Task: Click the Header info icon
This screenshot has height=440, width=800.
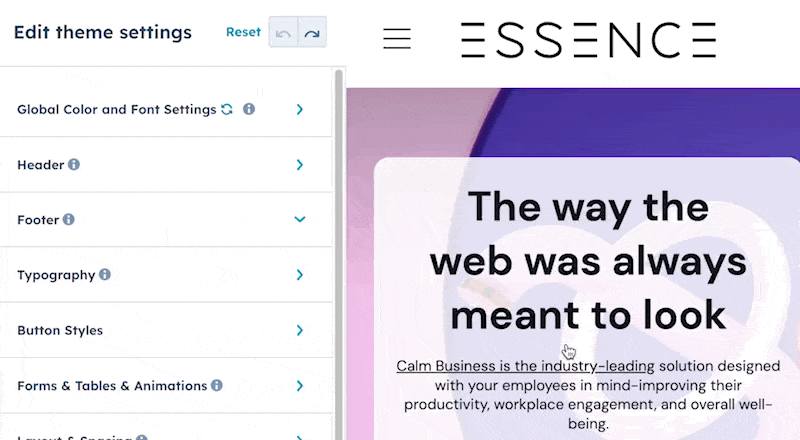Action: coord(74,164)
